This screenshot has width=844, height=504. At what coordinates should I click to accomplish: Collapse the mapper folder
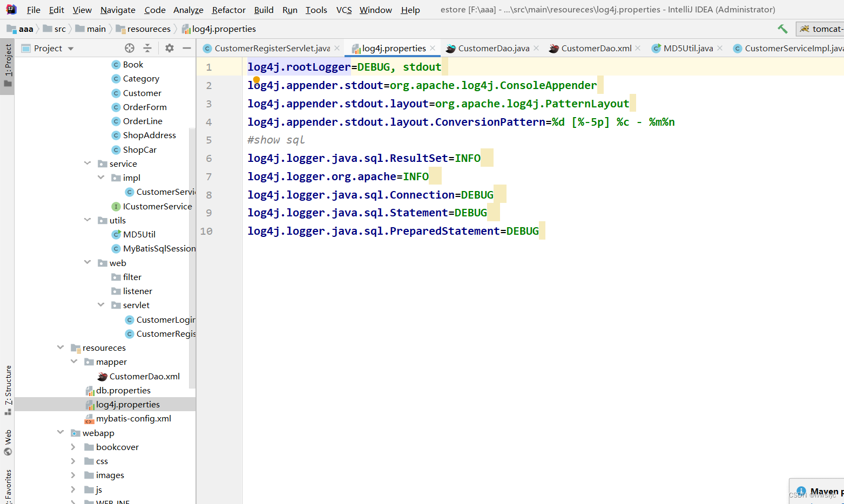pyautogui.click(x=74, y=361)
